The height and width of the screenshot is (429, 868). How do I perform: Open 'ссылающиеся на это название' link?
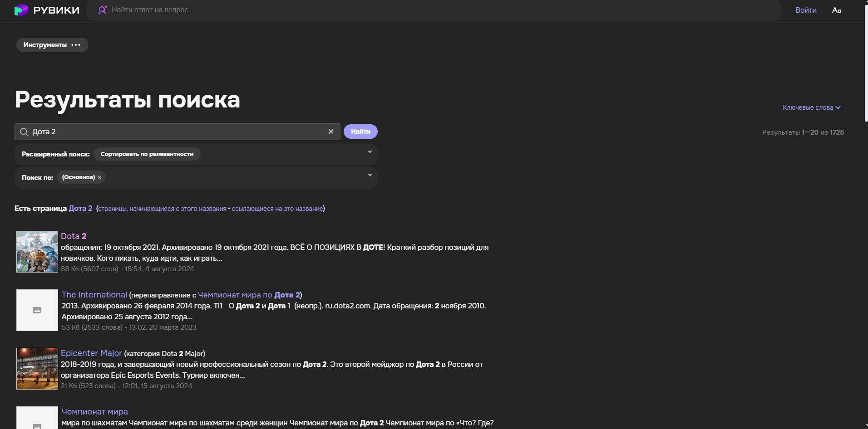click(x=277, y=209)
